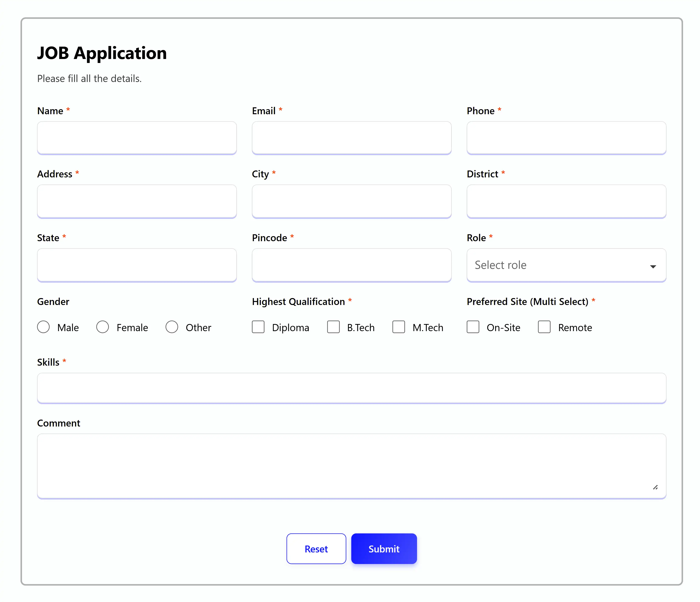The width and height of the screenshot is (700, 602).
Task: Focus the Pincode field
Action: pyautogui.click(x=351, y=265)
